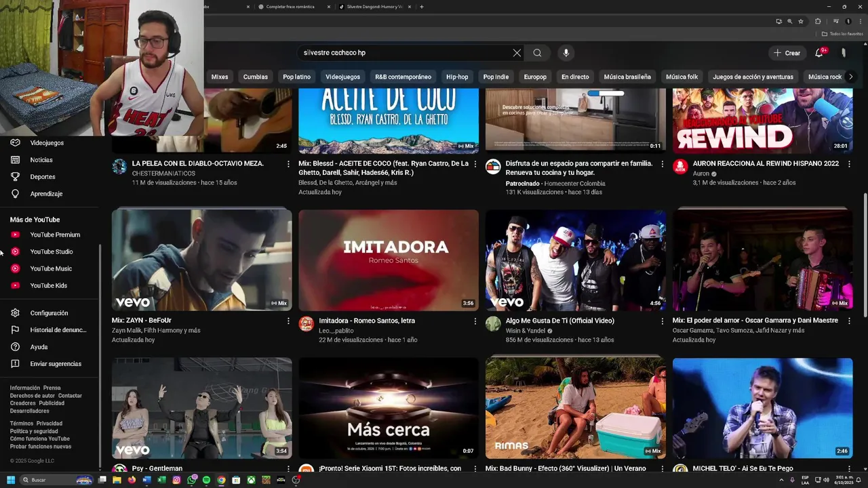868x488 pixels.
Task: Select the Hip-hop filter chip
Action: click(457, 77)
